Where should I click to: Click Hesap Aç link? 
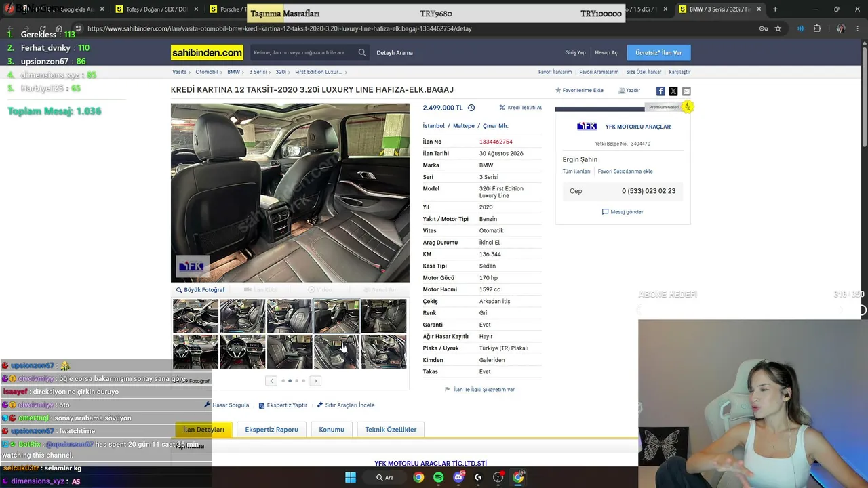pyautogui.click(x=606, y=52)
